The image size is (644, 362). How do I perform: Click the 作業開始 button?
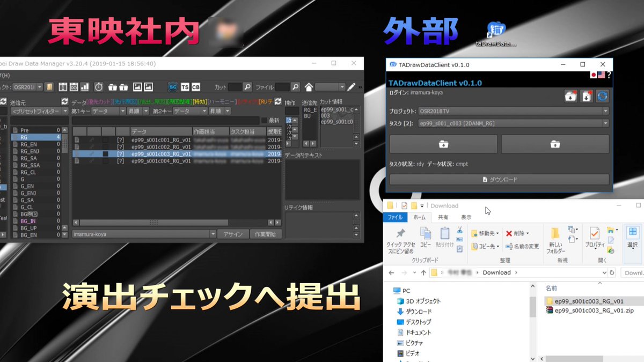(266, 234)
